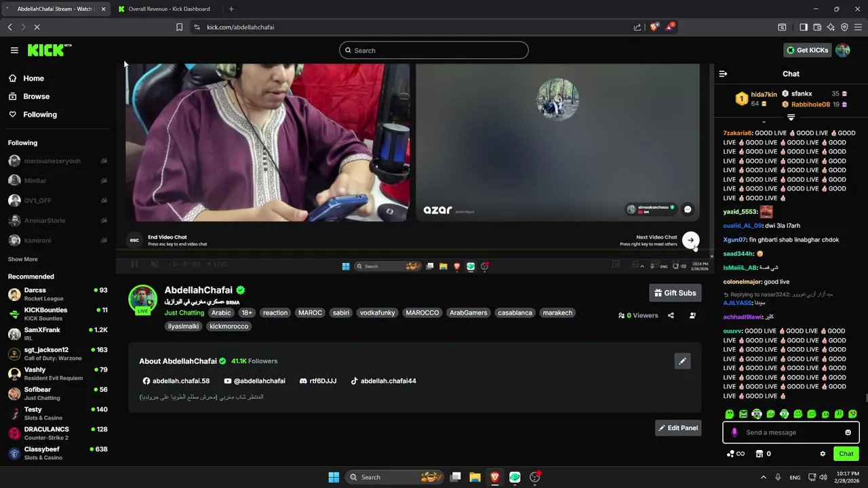Viewport: 868px width, 488px height.
Task: Select the MAROC tag
Action: (x=310, y=312)
